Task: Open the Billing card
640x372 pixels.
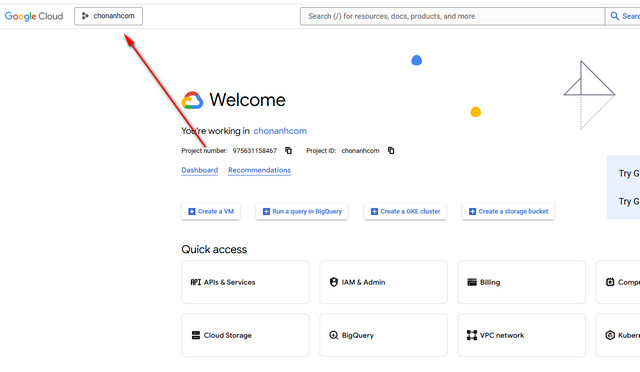Action: tap(521, 282)
